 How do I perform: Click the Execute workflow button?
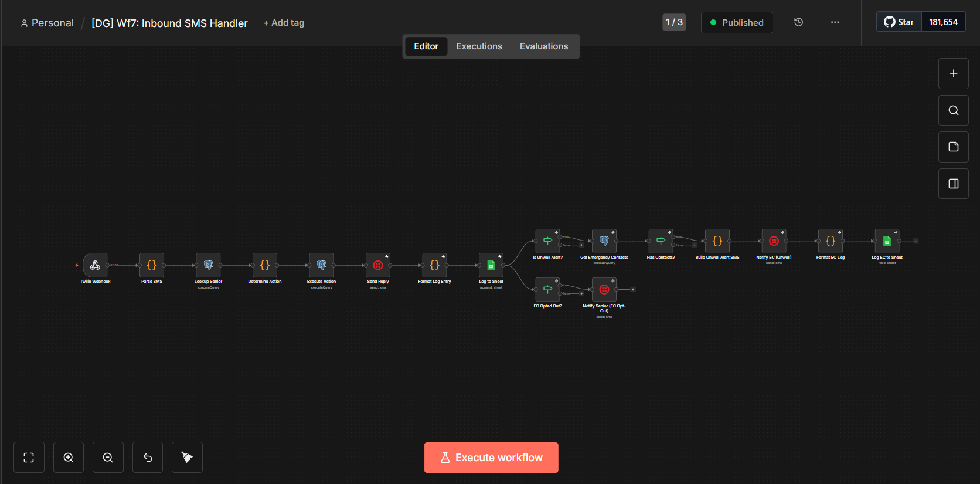pyautogui.click(x=491, y=458)
